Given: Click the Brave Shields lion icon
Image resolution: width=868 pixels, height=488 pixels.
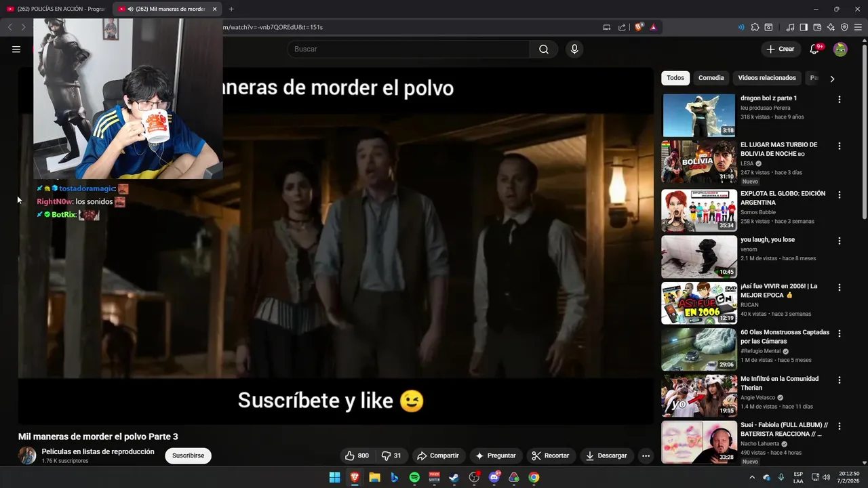Looking at the screenshot, I should pyautogui.click(x=639, y=27).
